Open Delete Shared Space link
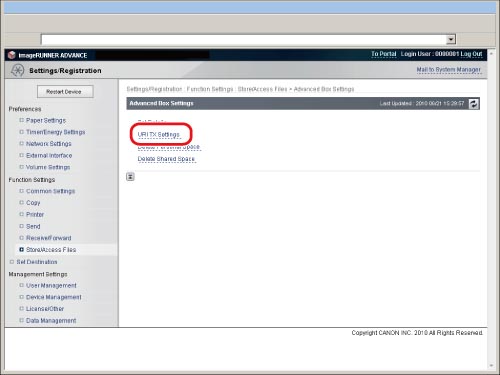 tap(166, 159)
